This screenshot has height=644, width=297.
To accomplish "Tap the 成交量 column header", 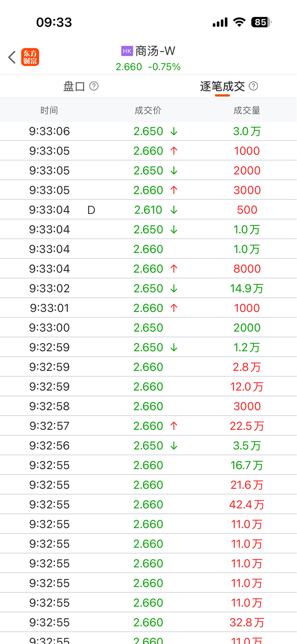I will coord(247,111).
